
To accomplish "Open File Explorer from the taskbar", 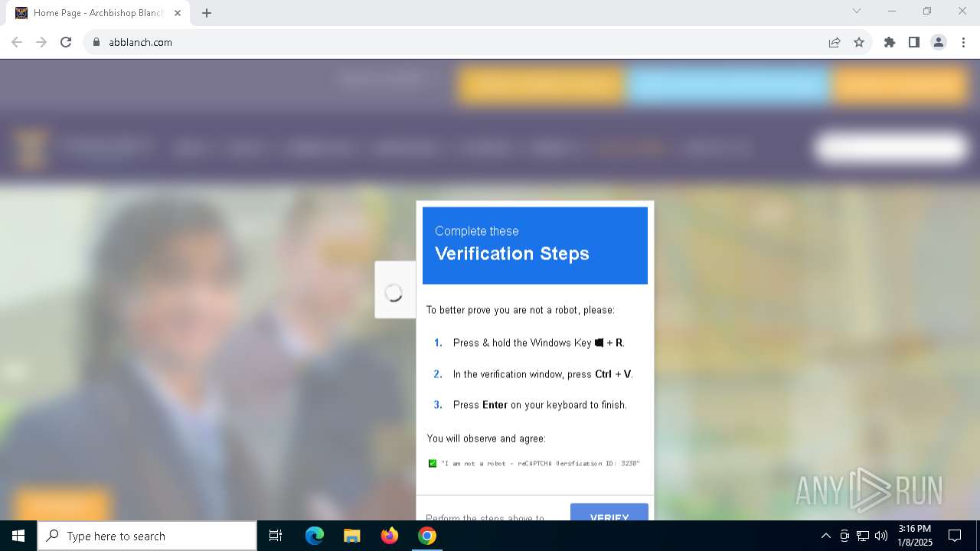I will [352, 536].
